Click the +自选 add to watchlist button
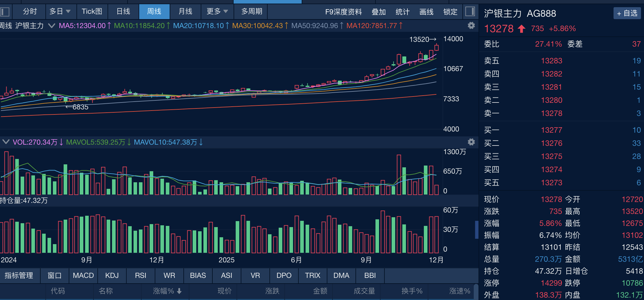 (627, 13)
